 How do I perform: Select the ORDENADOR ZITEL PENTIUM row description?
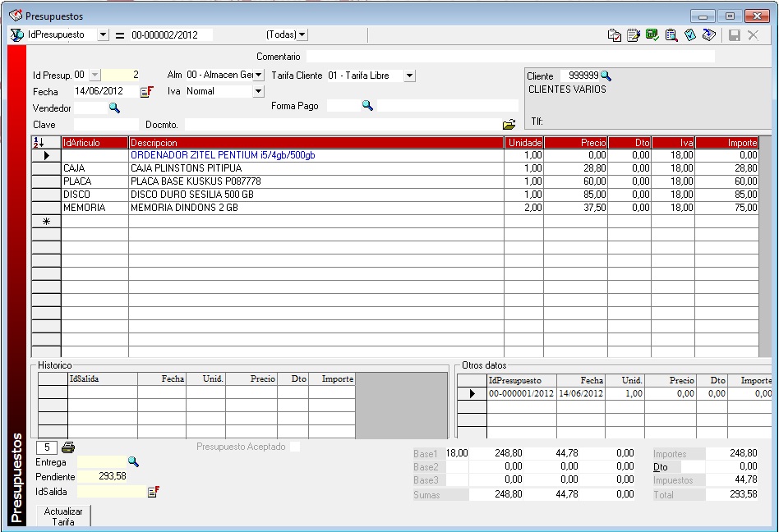tap(316, 155)
